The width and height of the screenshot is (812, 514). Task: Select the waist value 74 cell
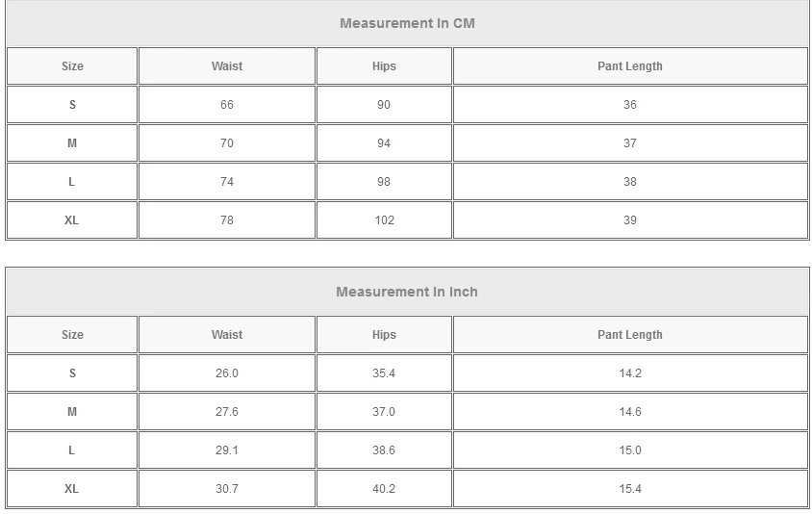point(227,182)
